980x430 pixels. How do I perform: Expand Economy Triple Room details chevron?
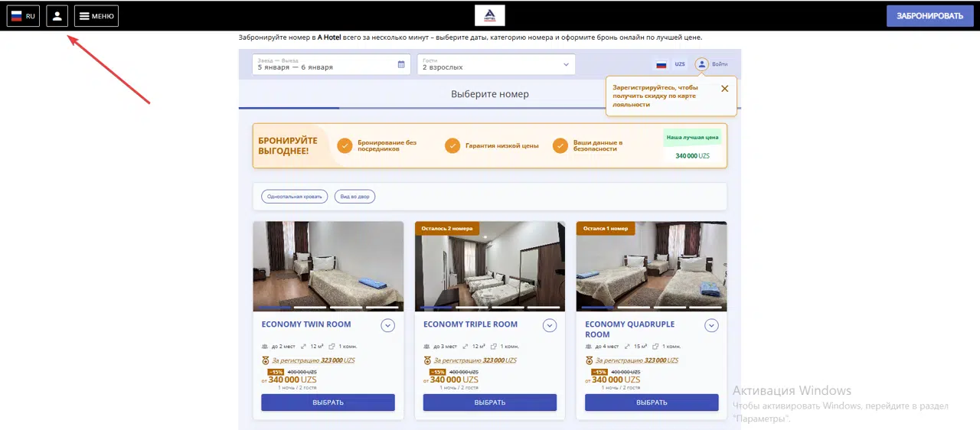[x=550, y=326]
